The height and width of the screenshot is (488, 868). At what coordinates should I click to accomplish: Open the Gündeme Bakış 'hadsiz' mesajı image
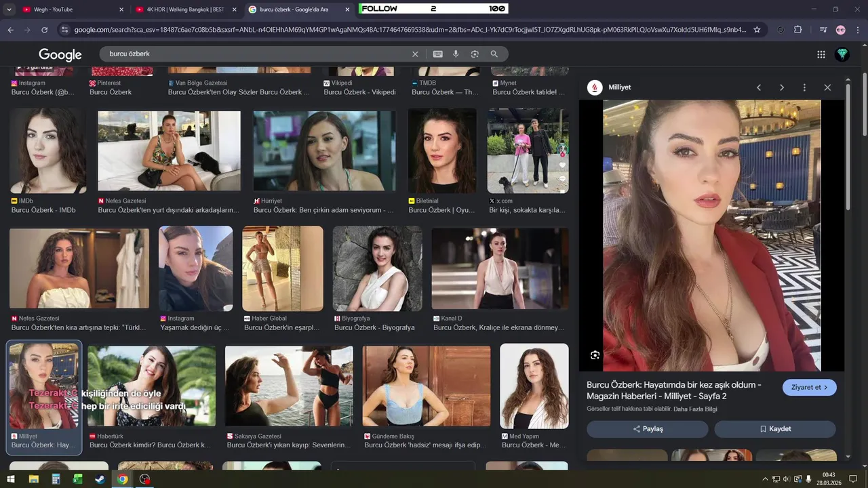(427, 386)
